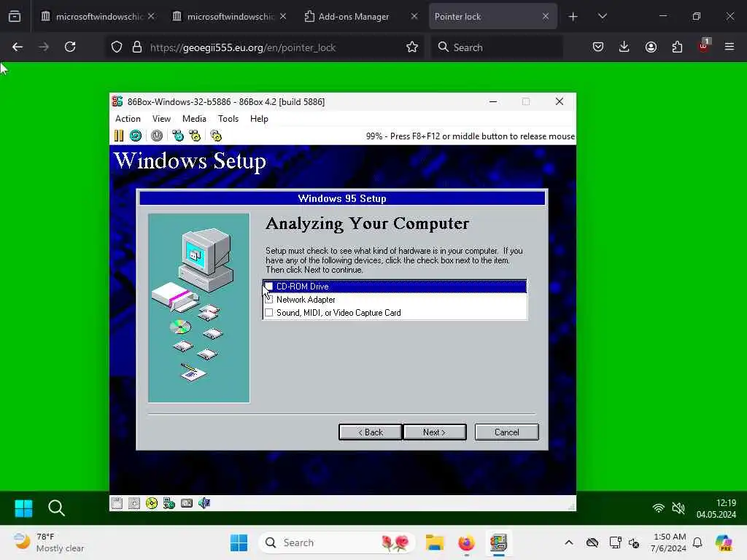Click the sound speaker status bar icon

[x=204, y=503]
